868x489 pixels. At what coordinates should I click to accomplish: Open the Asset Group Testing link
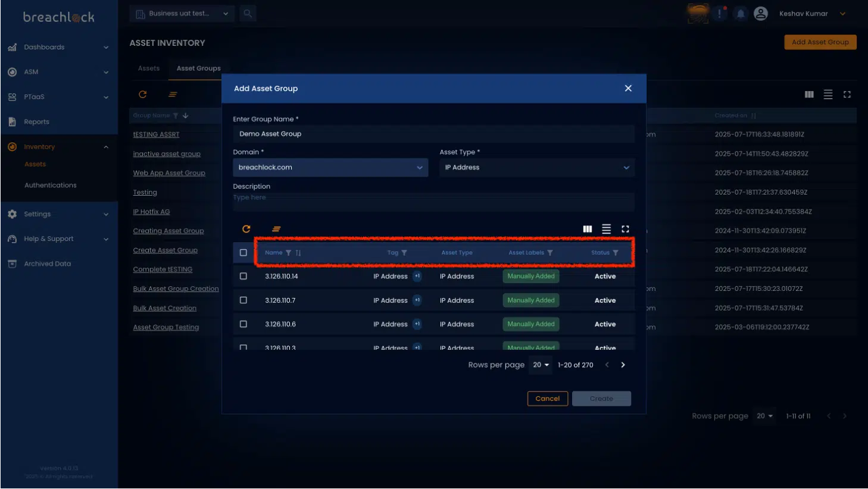coord(166,327)
